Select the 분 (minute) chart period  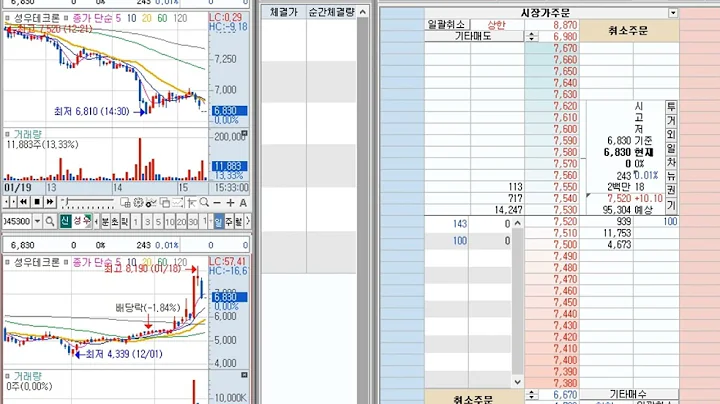coord(106,222)
